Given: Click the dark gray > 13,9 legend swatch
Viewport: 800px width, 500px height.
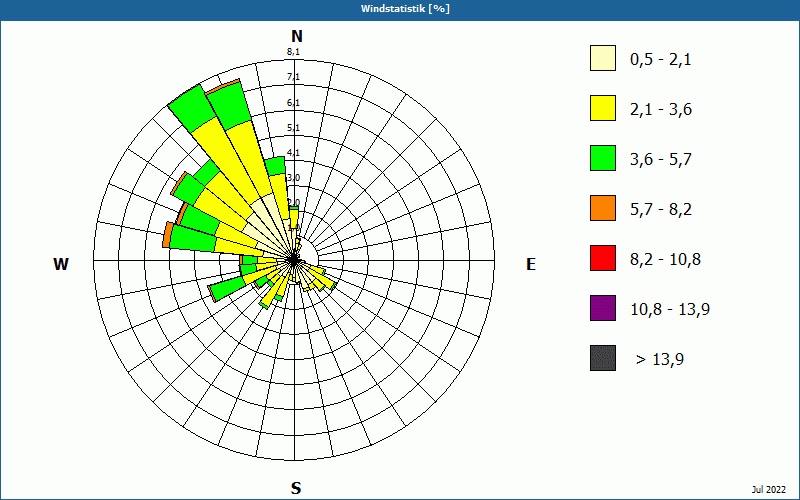Looking at the screenshot, I should (x=603, y=358).
